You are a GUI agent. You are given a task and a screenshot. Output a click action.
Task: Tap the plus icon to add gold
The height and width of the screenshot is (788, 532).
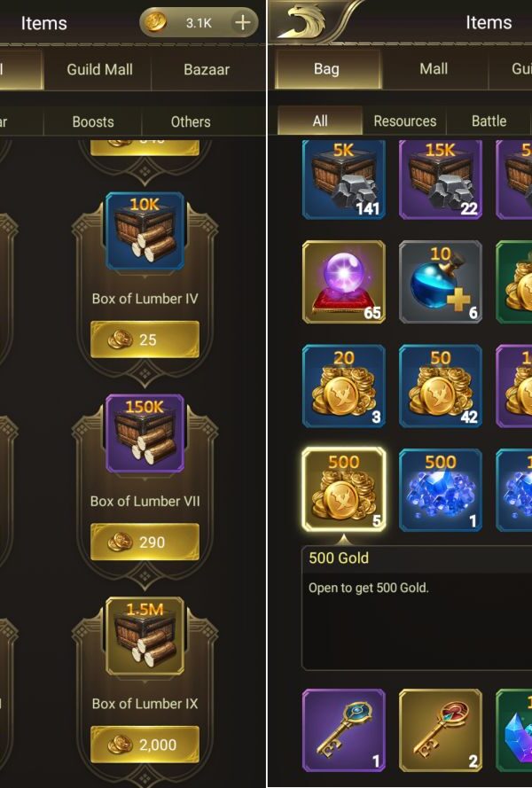pyautogui.click(x=243, y=23)
